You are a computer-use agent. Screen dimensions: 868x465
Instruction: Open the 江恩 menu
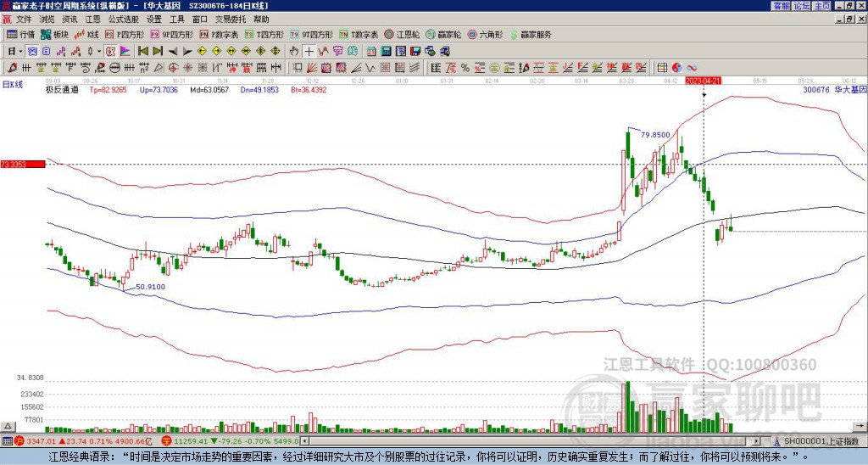[x=93, y=20]
